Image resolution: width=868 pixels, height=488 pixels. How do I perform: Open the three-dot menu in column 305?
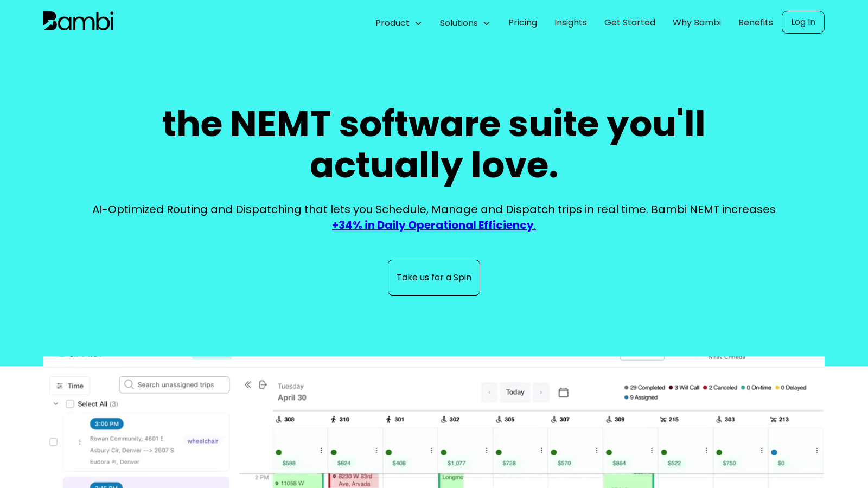coord(541,451)
